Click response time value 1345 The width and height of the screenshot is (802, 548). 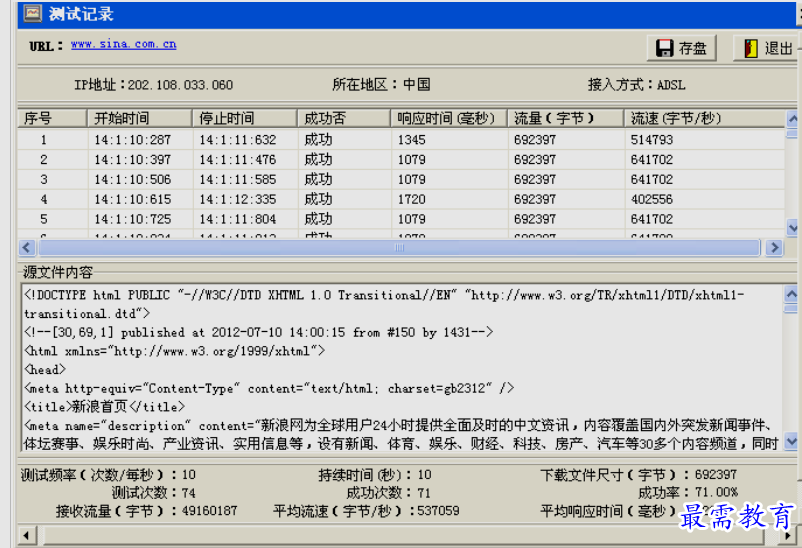click(x=411, y=140)
